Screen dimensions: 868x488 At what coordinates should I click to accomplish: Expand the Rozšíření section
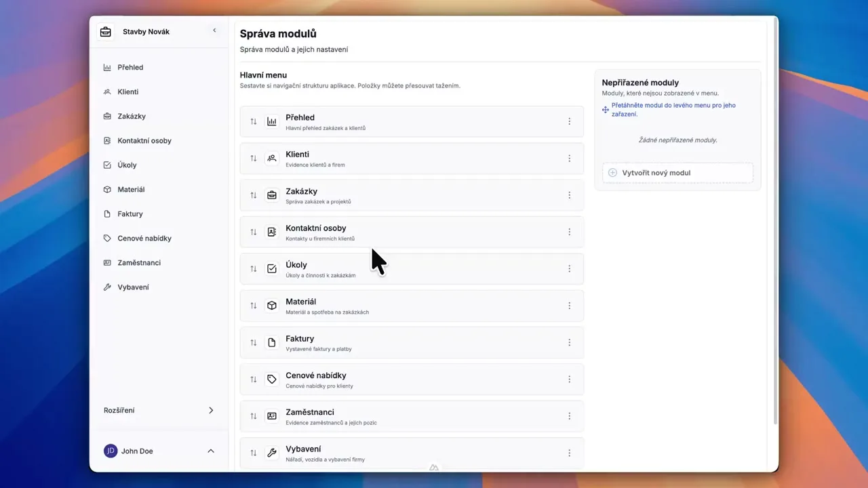pos(160,410)
